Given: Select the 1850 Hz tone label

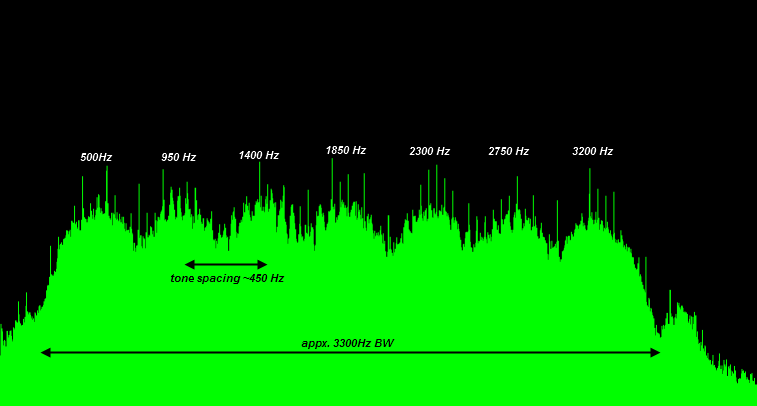Looking at the screenshot, I should (x=345, y=151).
